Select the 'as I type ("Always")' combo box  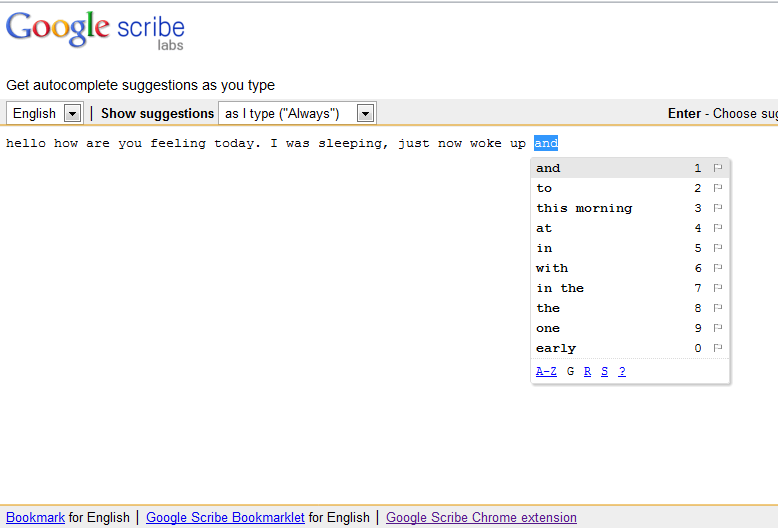coord(297,113)
